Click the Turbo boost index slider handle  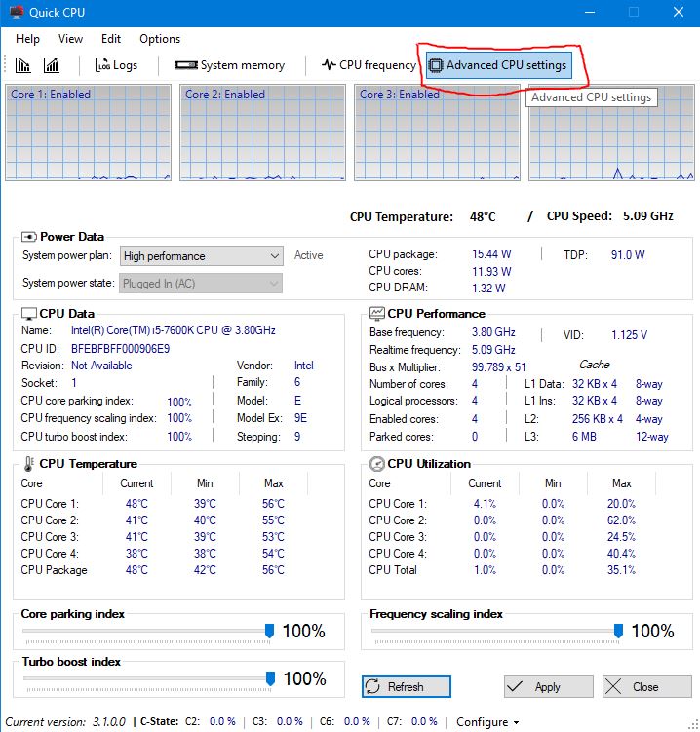click(x=270, y=678)
